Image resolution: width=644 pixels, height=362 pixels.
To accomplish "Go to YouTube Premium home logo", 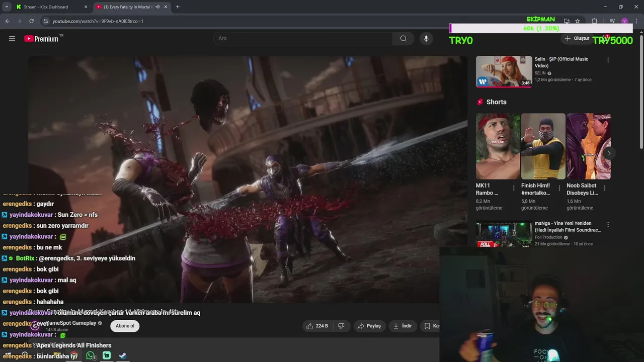I will click(42, 39).
